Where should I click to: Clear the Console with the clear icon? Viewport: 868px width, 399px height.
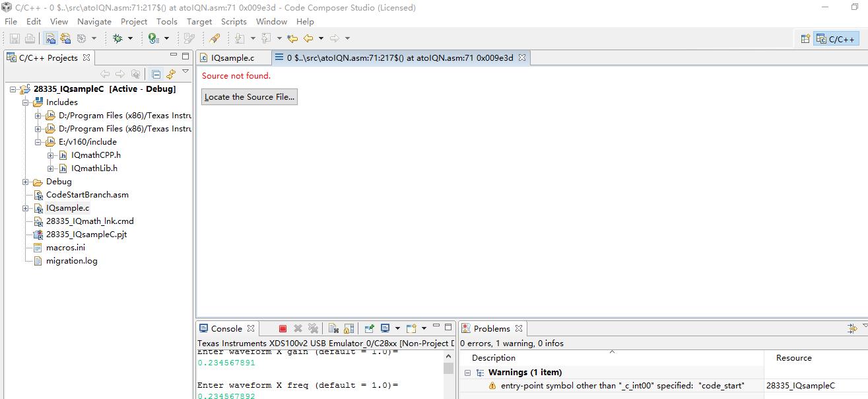(334, 328)
